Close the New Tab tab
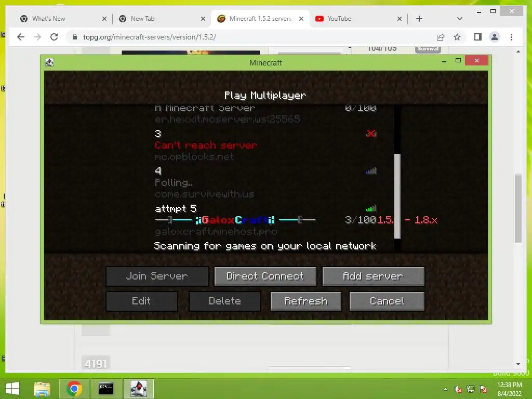This screenshot has width=532, height=399. pos(203,19)
